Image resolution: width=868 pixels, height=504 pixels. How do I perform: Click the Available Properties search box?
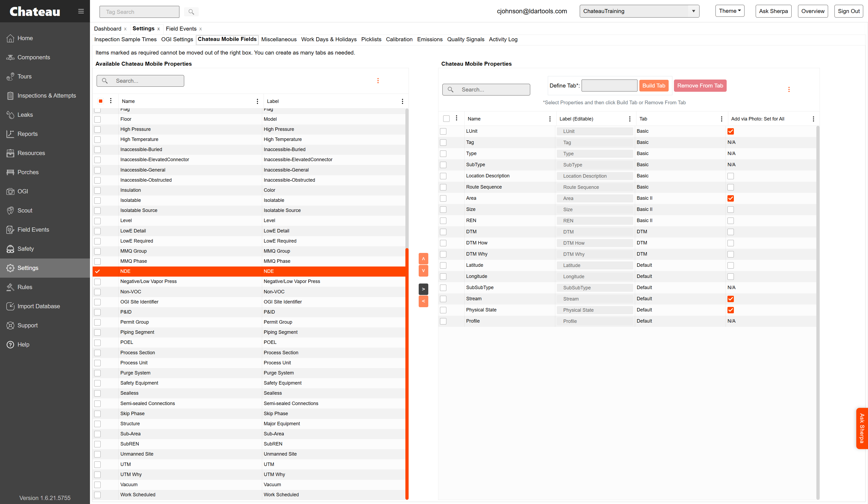140,81
